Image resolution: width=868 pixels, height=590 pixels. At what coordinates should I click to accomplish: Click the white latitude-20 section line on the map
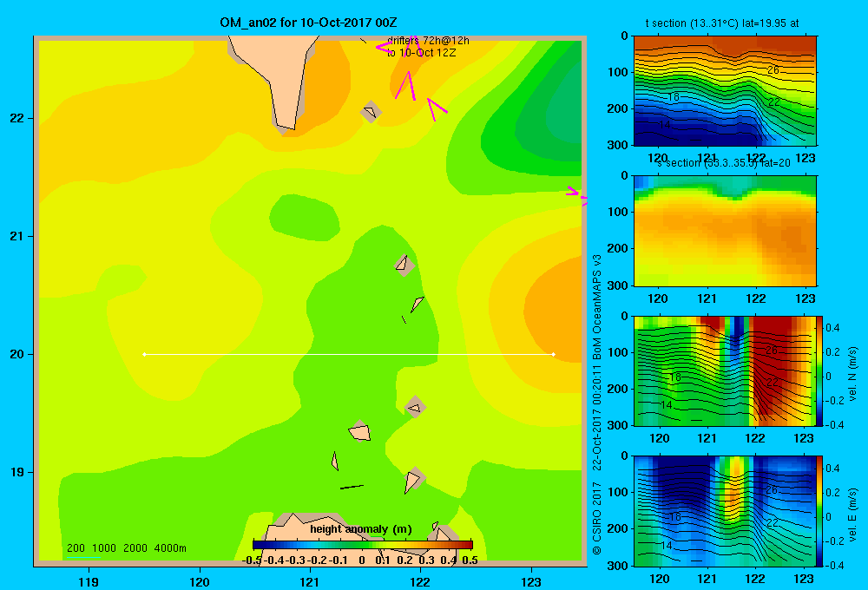349,354
